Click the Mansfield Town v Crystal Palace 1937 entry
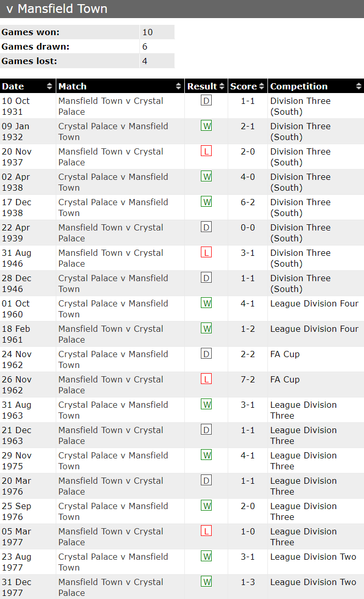The width and height of the screenshot is (364, 599). (110, 157)
